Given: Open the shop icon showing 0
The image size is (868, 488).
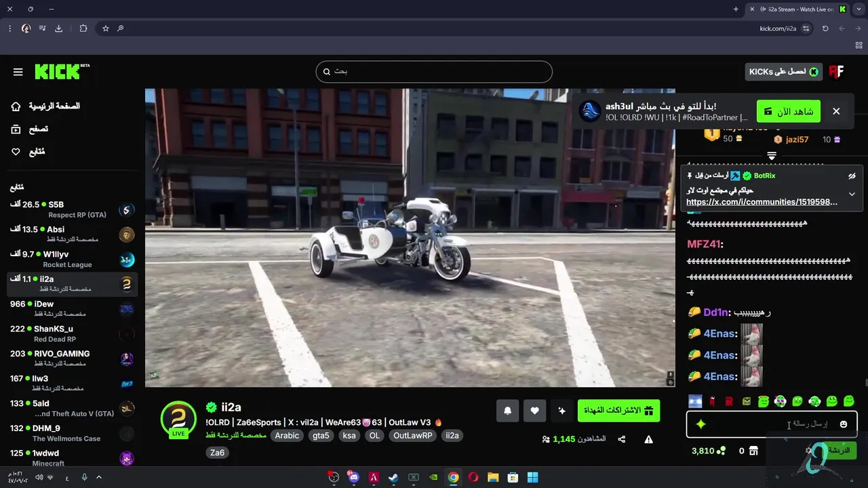Looking at the screenshot, I should coord(753,451).
